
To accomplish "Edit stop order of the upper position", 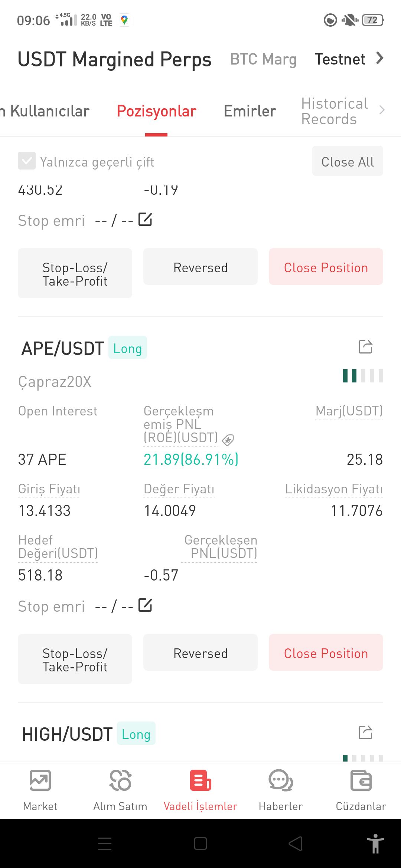I will point(145,219).
